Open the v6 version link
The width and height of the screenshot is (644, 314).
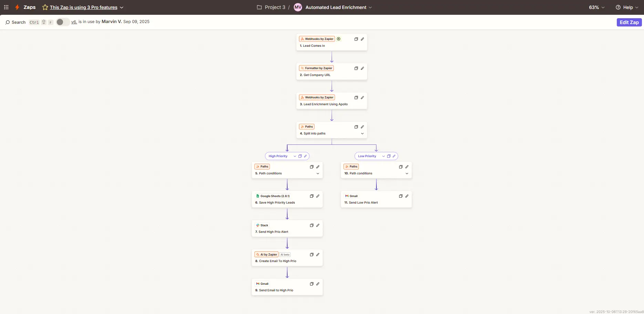[74, 22]
